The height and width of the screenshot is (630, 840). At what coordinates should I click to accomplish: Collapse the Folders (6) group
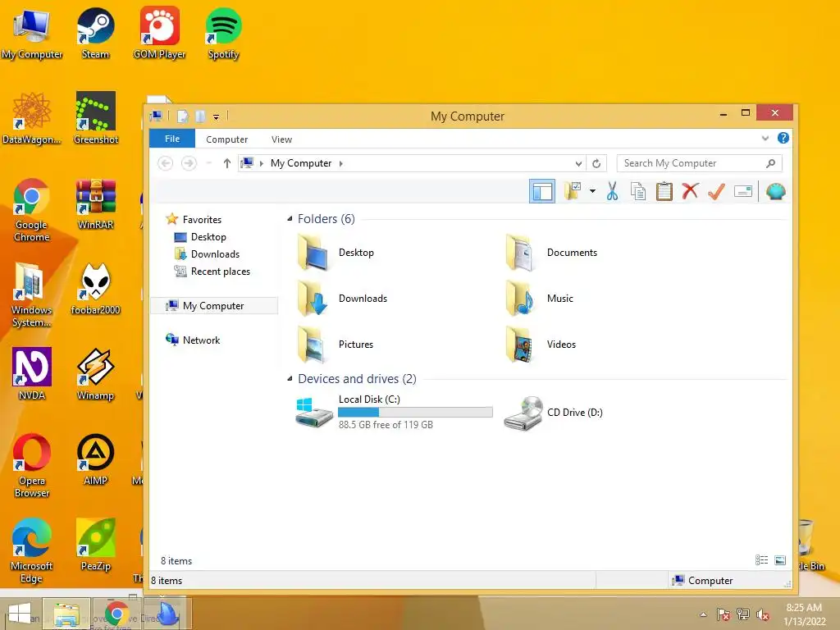[x=290, y=218]
